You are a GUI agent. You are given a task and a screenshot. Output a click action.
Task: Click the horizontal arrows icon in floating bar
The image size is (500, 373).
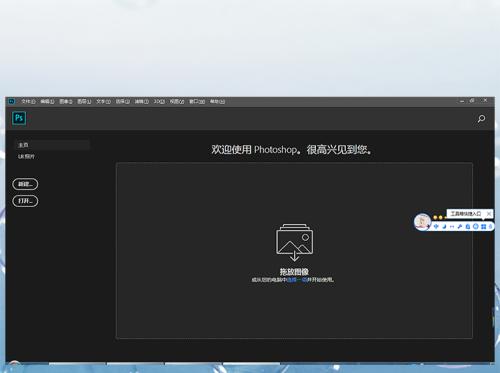coord(452,227)
